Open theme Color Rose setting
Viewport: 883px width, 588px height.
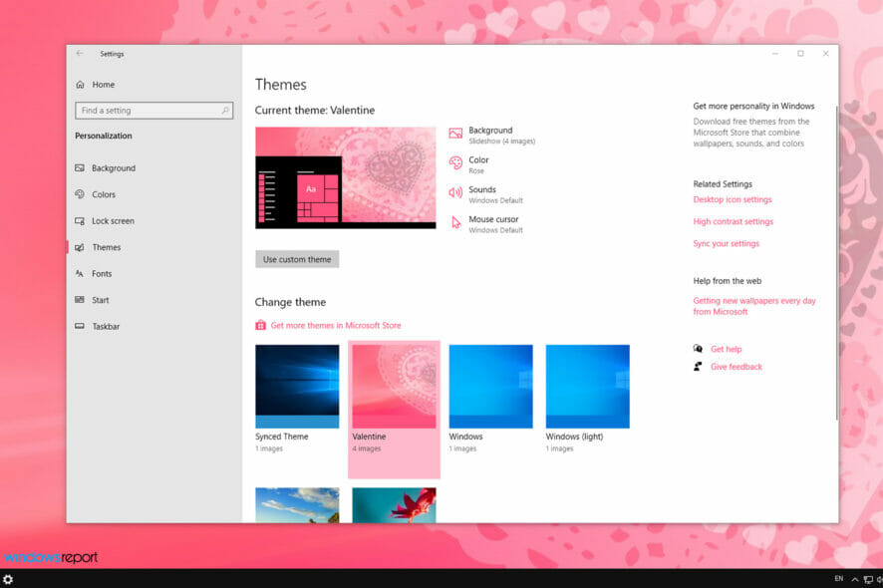(x=469, y=165)
